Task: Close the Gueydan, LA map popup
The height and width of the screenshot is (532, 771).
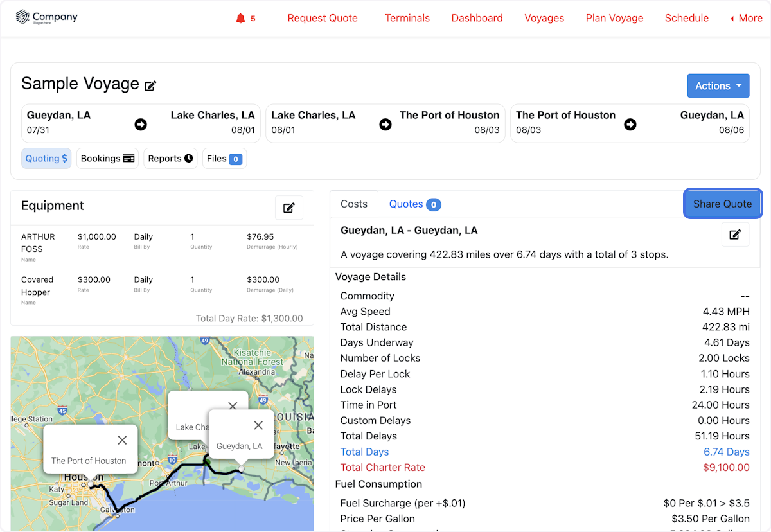Action: point(258,425)
